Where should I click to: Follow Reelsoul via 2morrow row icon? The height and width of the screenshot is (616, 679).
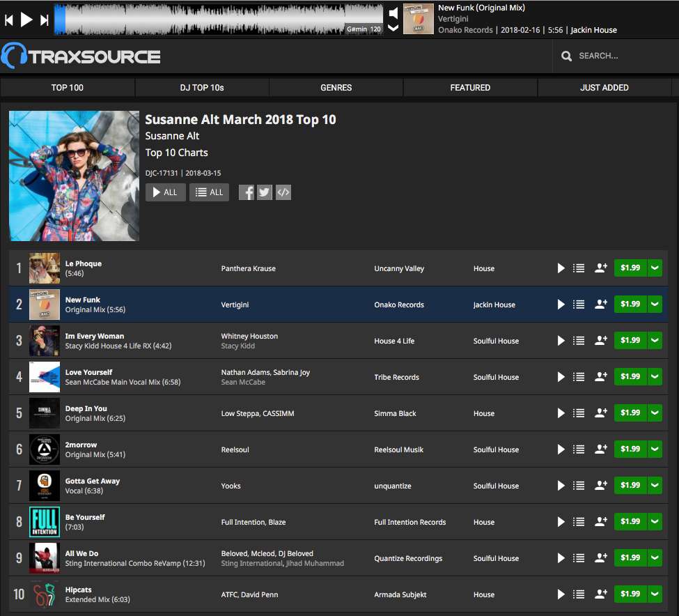click(600, 449)
